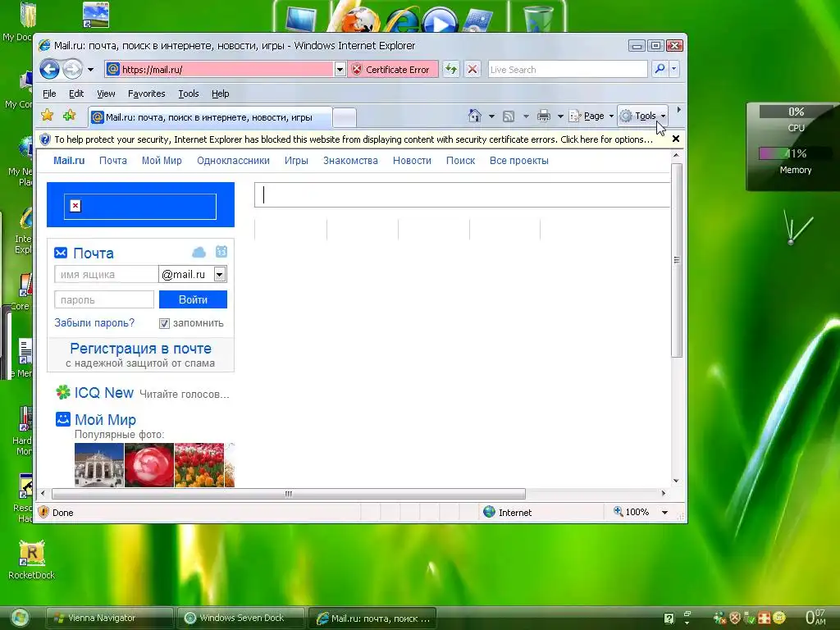Change zoom level at 100% control

click(x=641, y=512)
